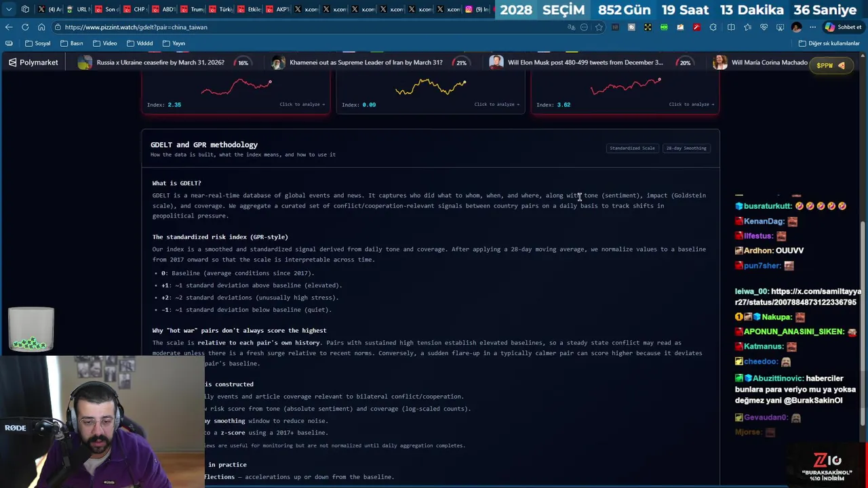This screenshot has height=488, width=868.
Task: Reload the page with the refresh icon
Action: click(25, 27)
